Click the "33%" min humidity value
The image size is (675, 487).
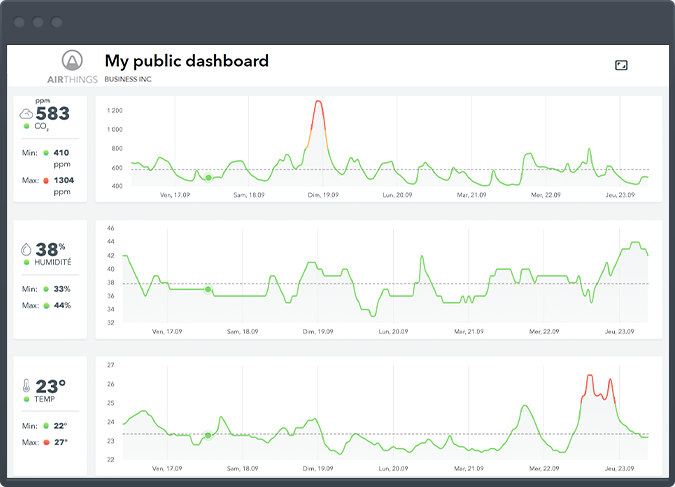[62, 289]
